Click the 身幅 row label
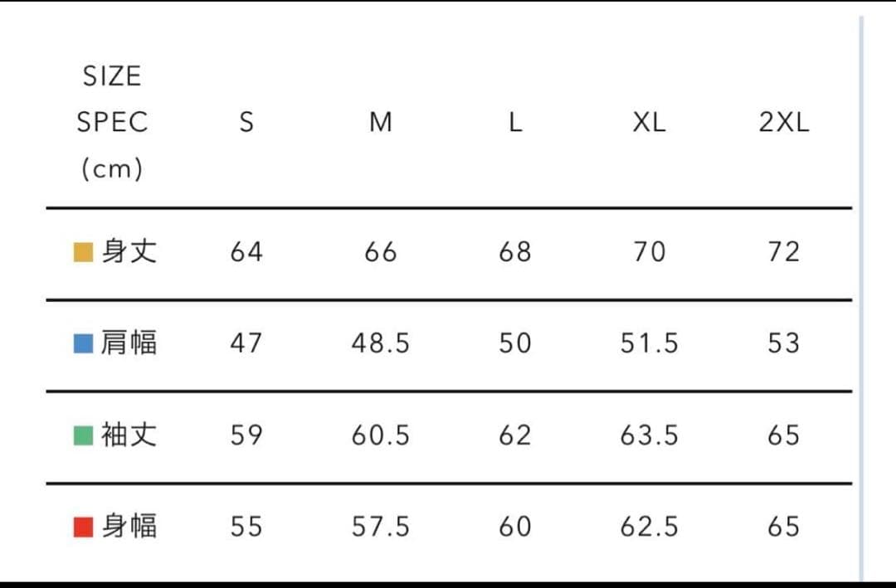 (129, 526)
